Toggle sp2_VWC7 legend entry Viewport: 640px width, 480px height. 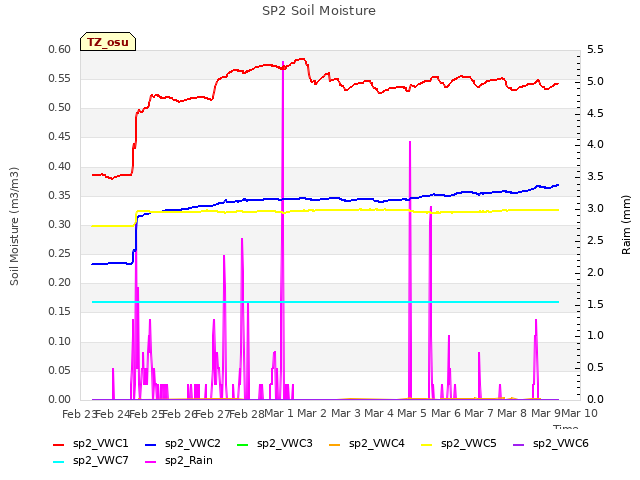click(91, 460)
